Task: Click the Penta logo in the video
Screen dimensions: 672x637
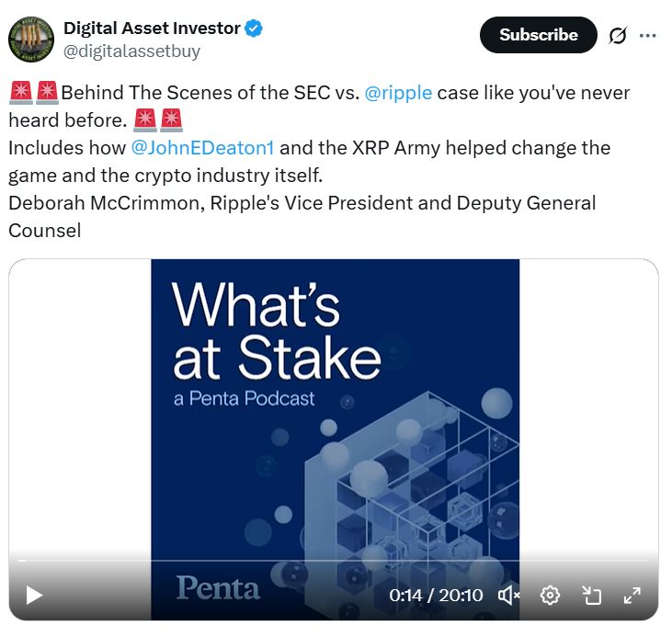Action: click(x=218, y=587)
